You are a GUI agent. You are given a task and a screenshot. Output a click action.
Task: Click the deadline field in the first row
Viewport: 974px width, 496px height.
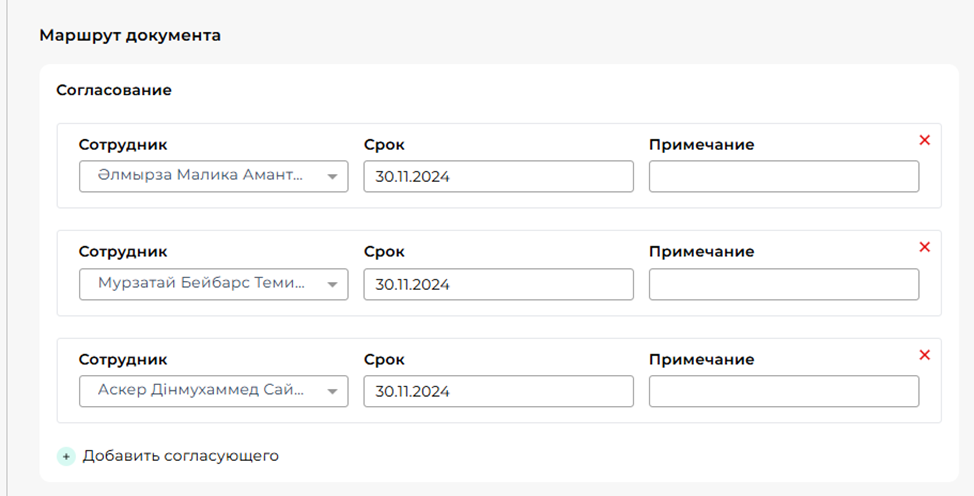point(498,177)
